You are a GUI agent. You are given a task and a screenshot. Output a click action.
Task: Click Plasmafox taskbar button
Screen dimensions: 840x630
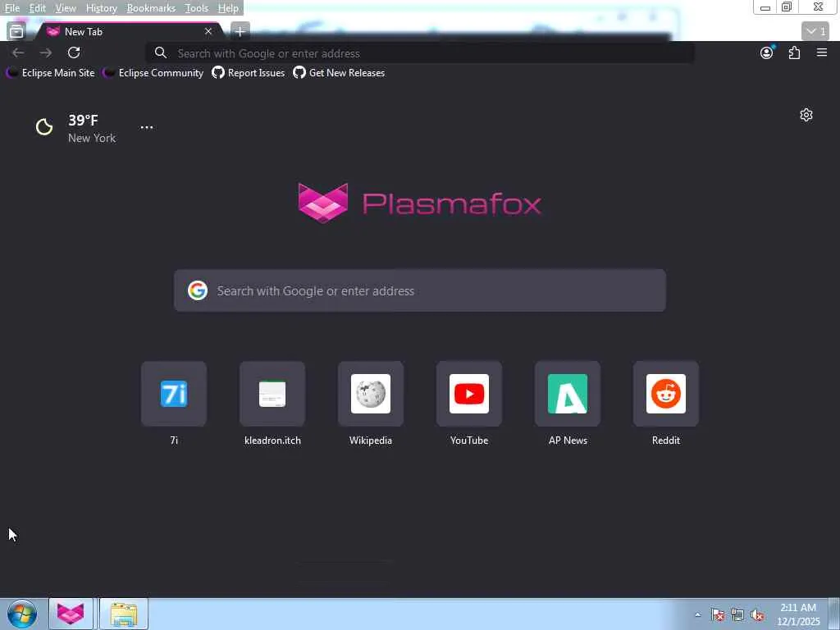click(x=71, y=614)
